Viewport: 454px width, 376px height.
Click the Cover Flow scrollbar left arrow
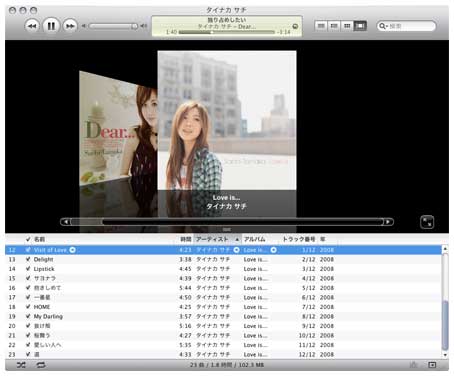[66, 222]
